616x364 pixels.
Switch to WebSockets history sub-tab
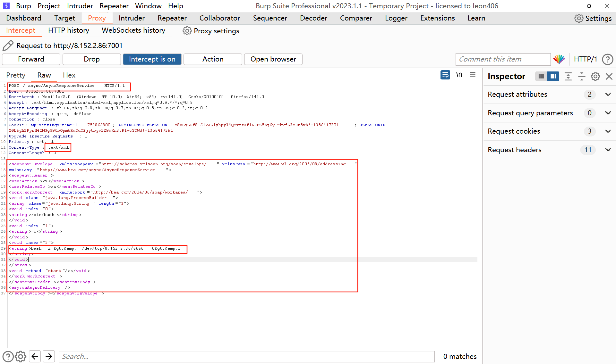[x=133, y=30]
